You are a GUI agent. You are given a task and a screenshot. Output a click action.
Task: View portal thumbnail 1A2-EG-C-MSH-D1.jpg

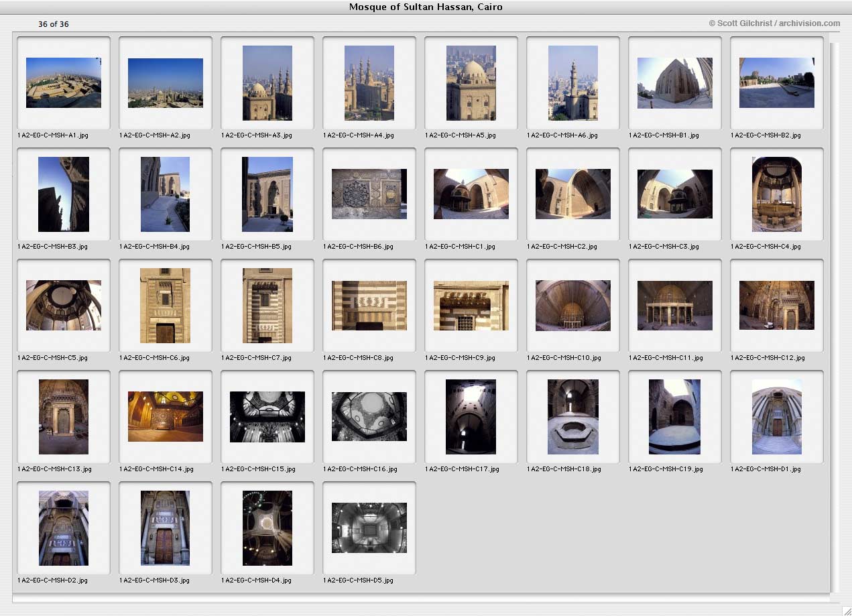tap(777, 417)
